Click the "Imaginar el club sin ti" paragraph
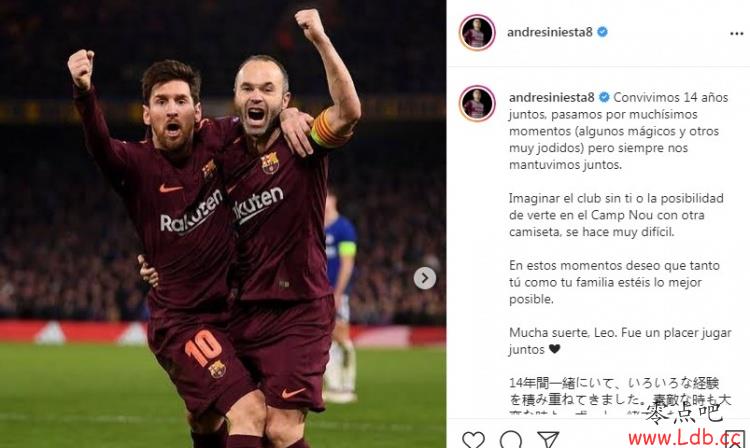This screenshot has width=750, height=448. pyautogui.click(x=616, y=215)
